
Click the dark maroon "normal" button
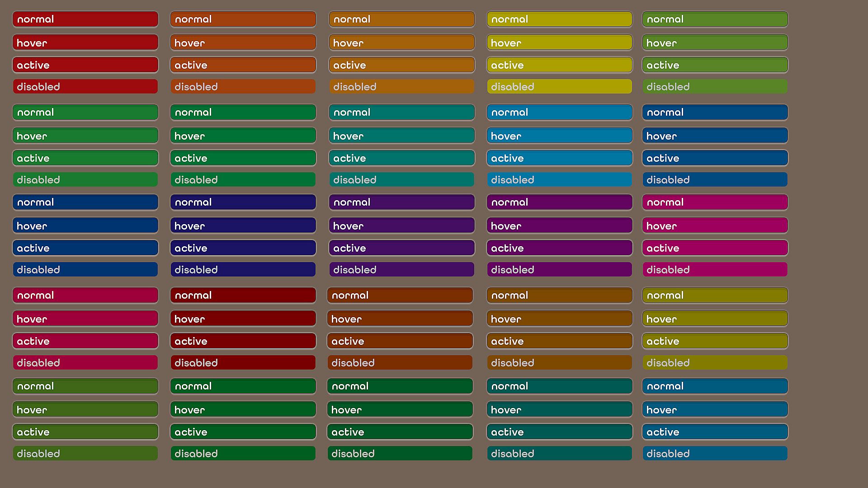coord(243,296)
